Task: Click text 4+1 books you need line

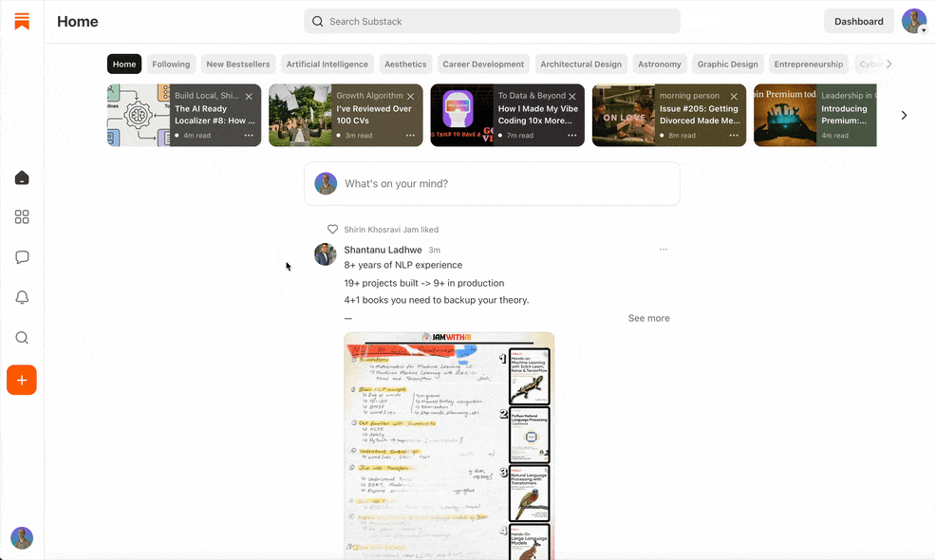Action: pos(437,300)
